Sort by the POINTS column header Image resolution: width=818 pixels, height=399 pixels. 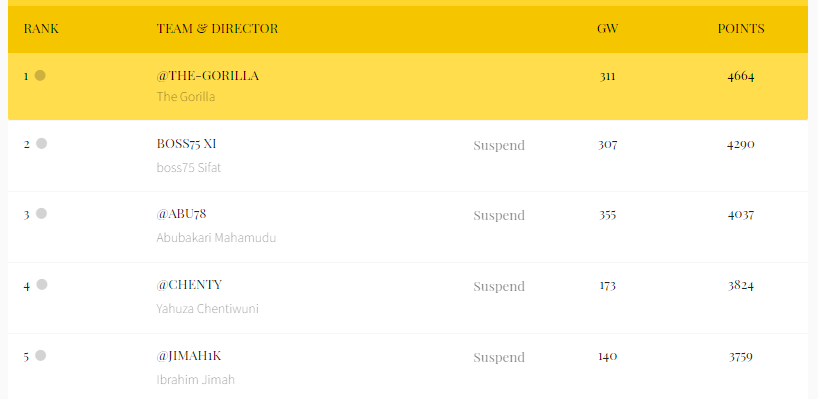741,29
